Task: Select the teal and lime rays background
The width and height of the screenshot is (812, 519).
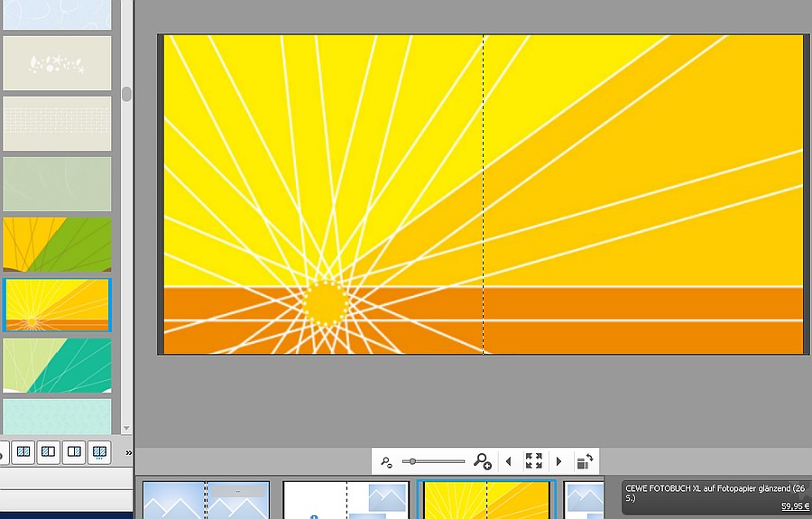Action: (x=57, y=366)
